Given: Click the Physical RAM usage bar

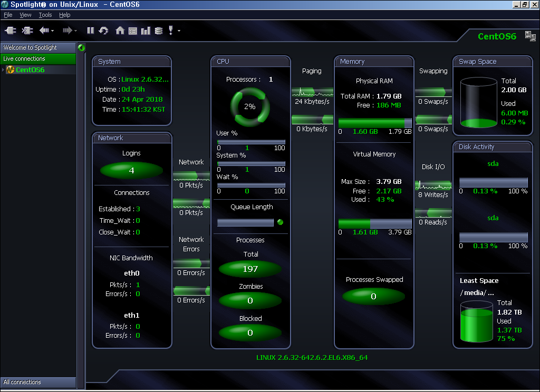Looking at the screenshot, I should coord(374,123).
